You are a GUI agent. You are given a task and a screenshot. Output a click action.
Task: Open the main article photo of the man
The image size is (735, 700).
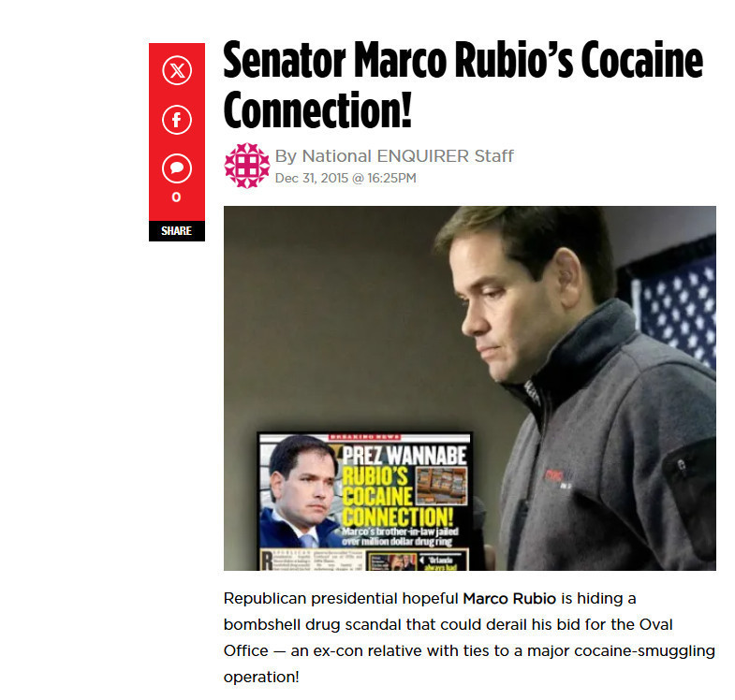tap(470, 388)
